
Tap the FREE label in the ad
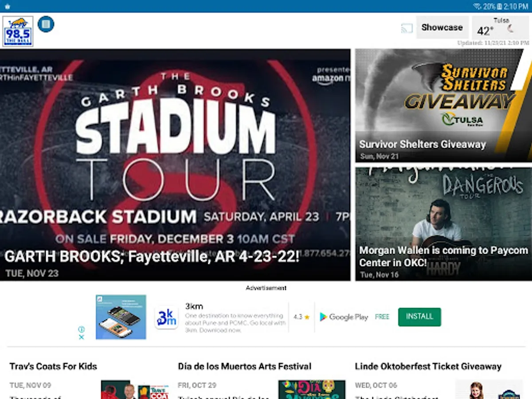coord(382,317)
